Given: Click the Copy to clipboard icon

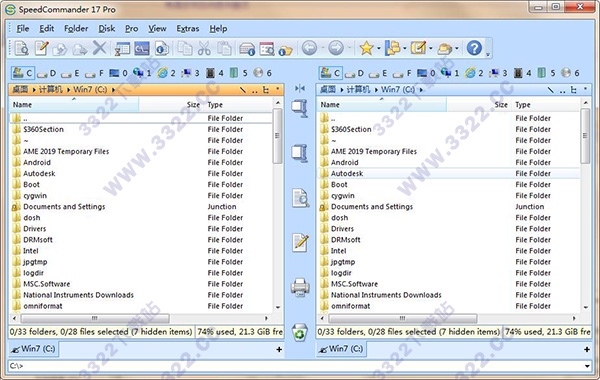Looking at the screenshot, I should [185, 49].
